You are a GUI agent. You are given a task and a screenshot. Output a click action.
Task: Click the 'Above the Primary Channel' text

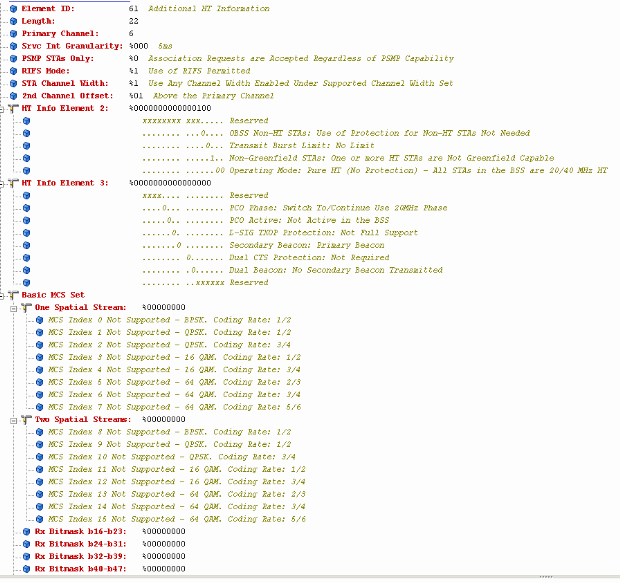coord(214,96)
